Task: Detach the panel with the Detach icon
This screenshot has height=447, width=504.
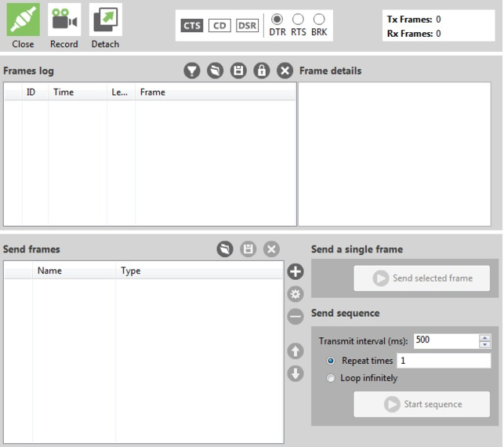Action: [x=106, y=20]
